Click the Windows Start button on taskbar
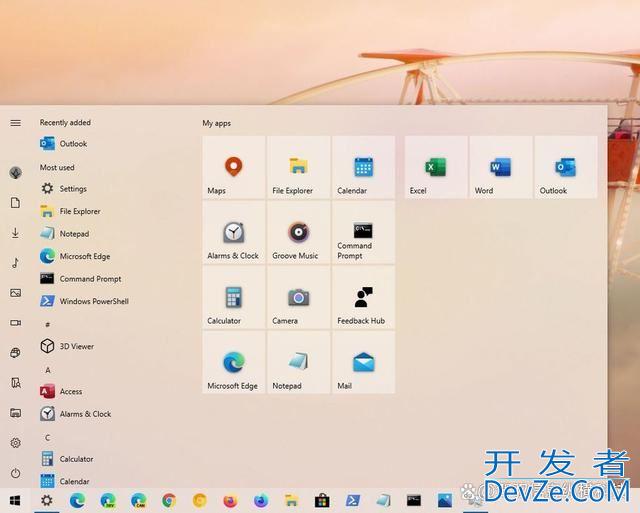The image size is (640, 513). (x=15, y=500)
